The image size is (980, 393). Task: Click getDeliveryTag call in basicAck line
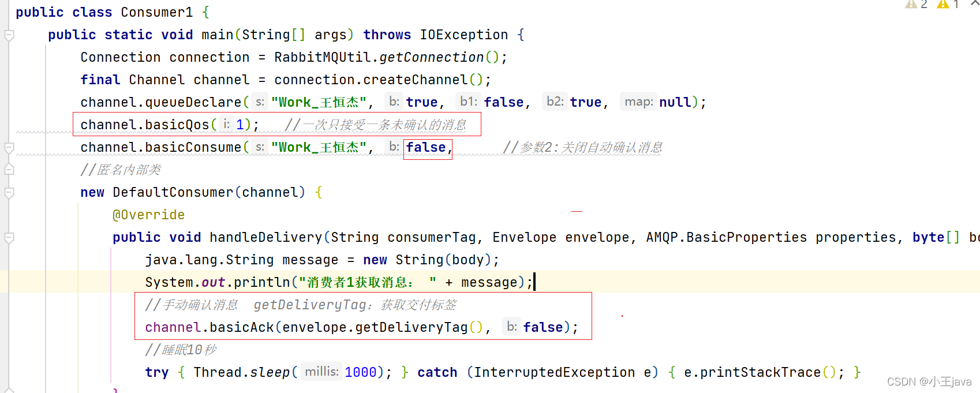pyautogui.click(x=412, y=327)
